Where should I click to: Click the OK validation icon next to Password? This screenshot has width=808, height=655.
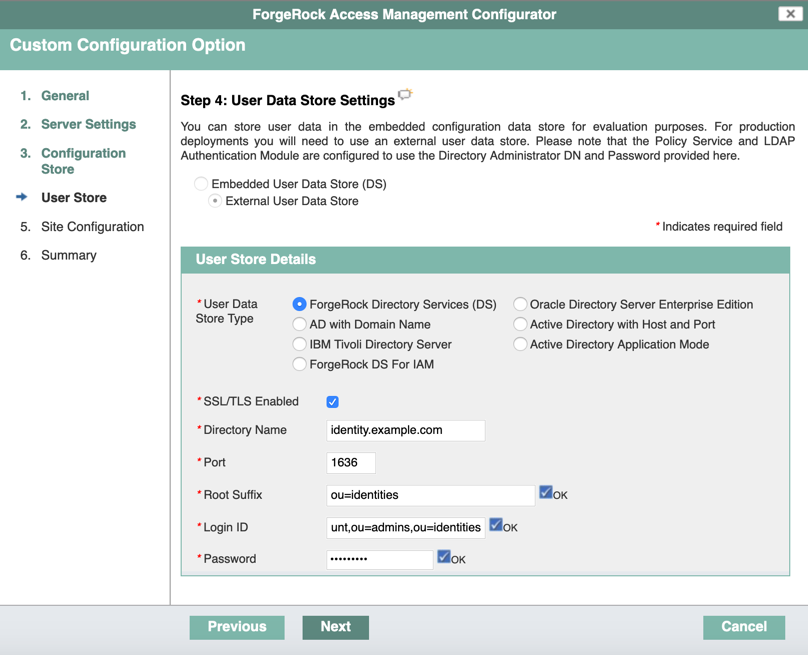coord(444,557)
